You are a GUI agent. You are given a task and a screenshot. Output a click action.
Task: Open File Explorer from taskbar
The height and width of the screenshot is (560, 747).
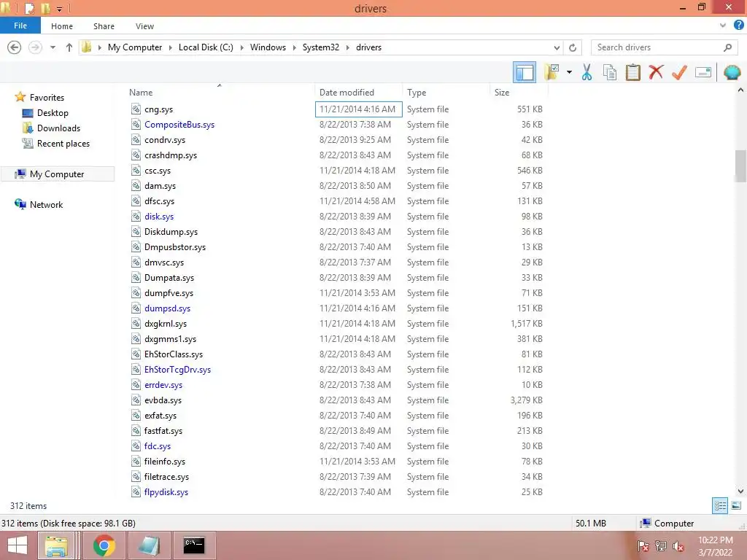click(x=56, y=545)
